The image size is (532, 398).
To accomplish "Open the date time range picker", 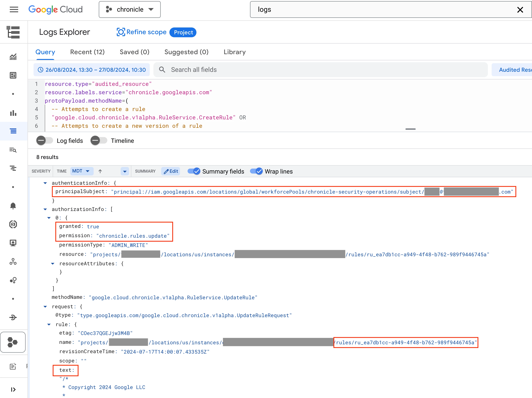I will click(x=92, y=70).
